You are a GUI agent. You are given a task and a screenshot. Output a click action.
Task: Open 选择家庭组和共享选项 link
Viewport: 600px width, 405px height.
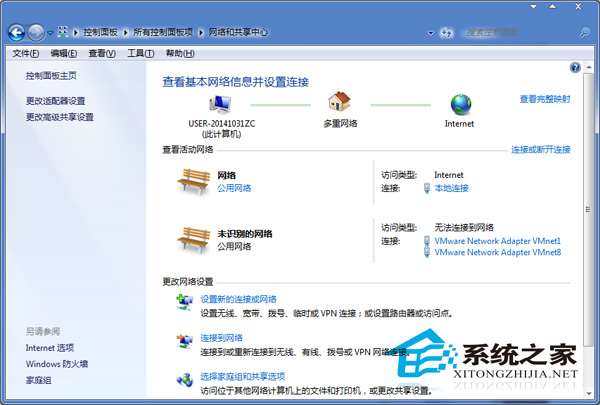pos(243,377)
